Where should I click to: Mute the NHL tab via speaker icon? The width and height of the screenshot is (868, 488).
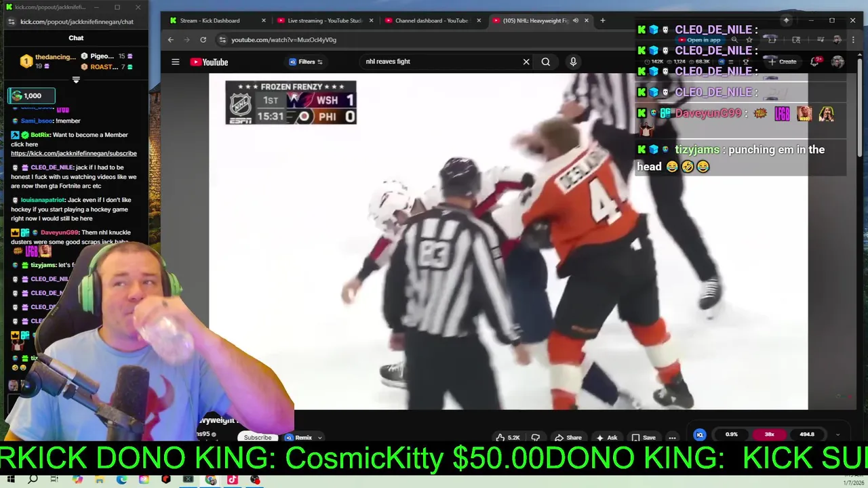point(575,20)
